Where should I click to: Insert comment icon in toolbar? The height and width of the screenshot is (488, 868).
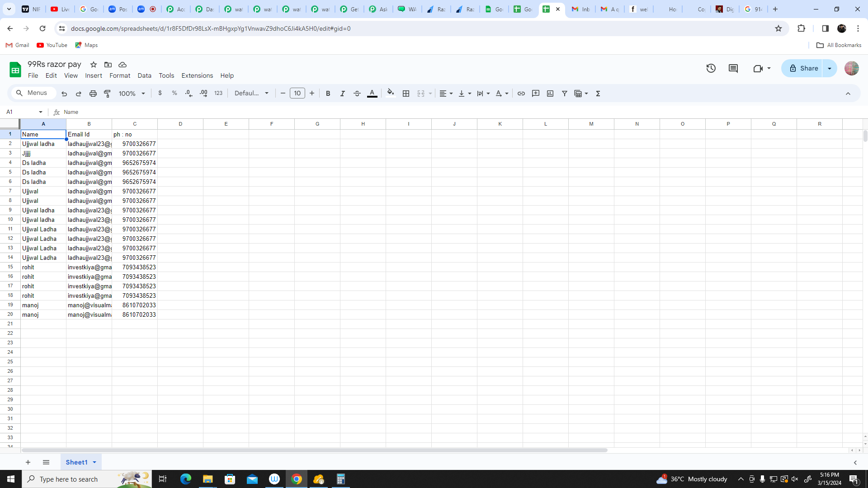coord(536,94)
